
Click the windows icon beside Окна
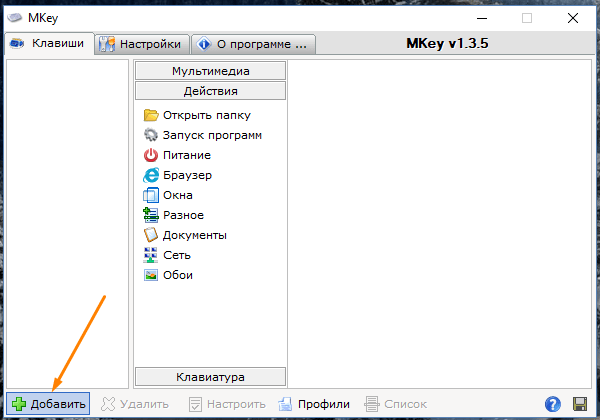(151, 195)
